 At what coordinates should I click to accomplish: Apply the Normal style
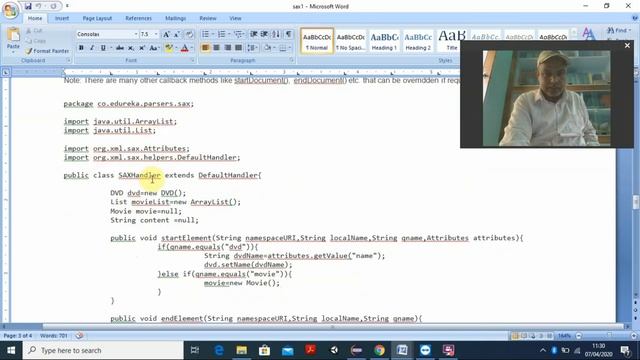pyautogui.click(x=317, y=40)
